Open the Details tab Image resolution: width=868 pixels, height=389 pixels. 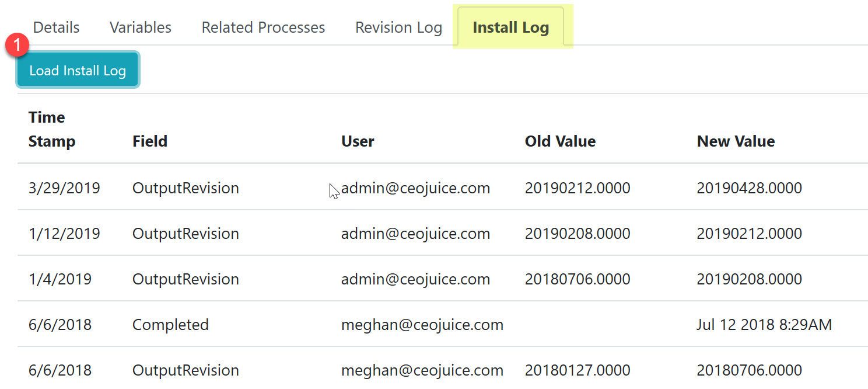(56, 27)
